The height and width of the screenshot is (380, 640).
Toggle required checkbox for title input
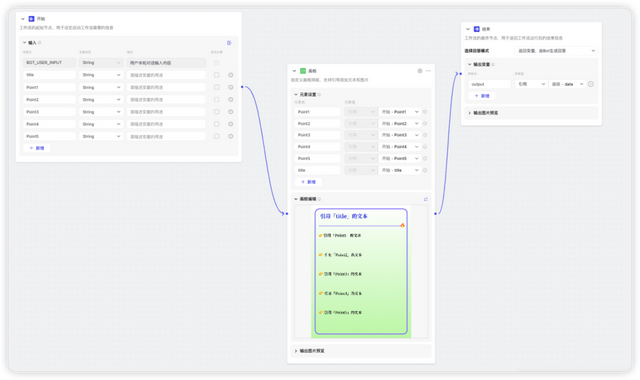(217, 75)
